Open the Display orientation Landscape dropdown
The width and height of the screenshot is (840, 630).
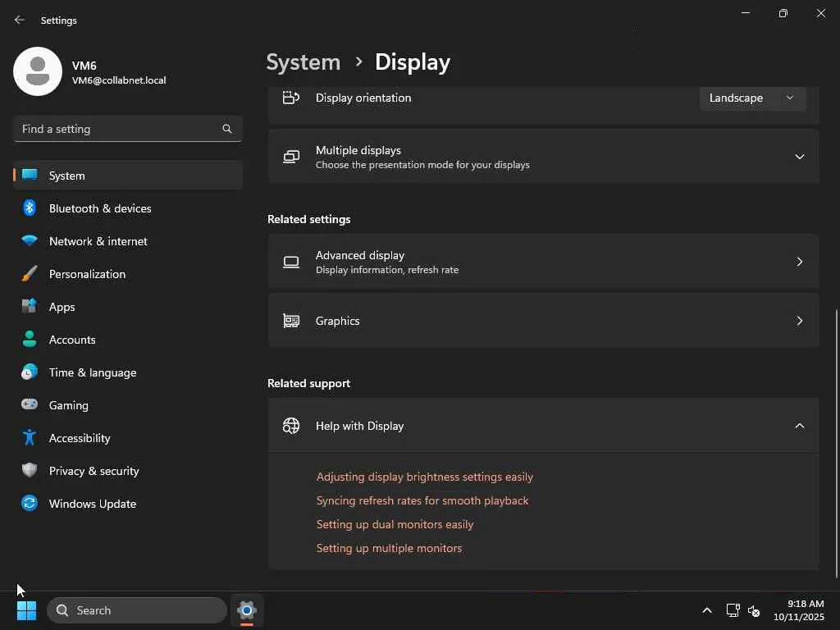coord(752,98)
